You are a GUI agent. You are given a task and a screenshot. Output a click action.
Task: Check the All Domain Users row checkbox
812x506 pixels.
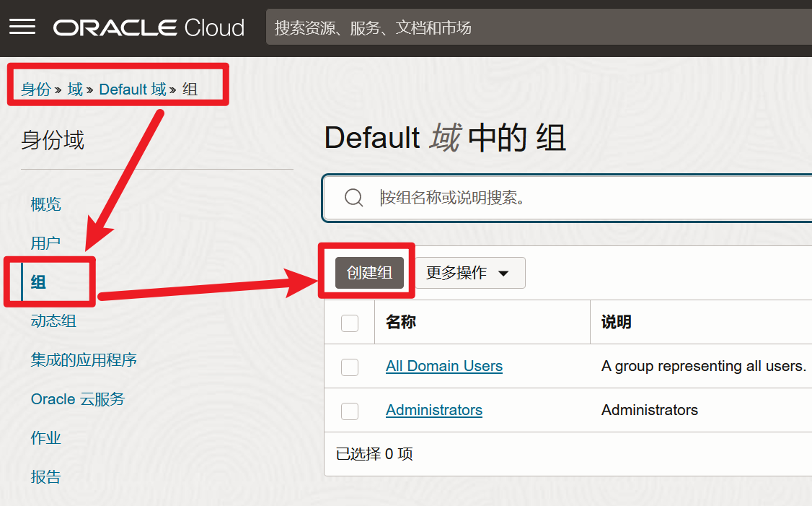pos(350,367)
